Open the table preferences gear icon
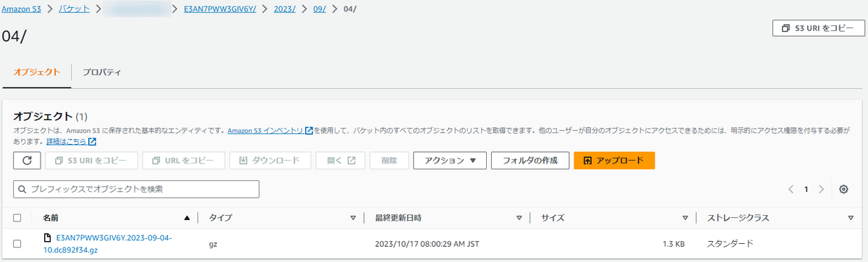Image resolution: width=868 pixels, height=262 pixels. tap(843, 190)
